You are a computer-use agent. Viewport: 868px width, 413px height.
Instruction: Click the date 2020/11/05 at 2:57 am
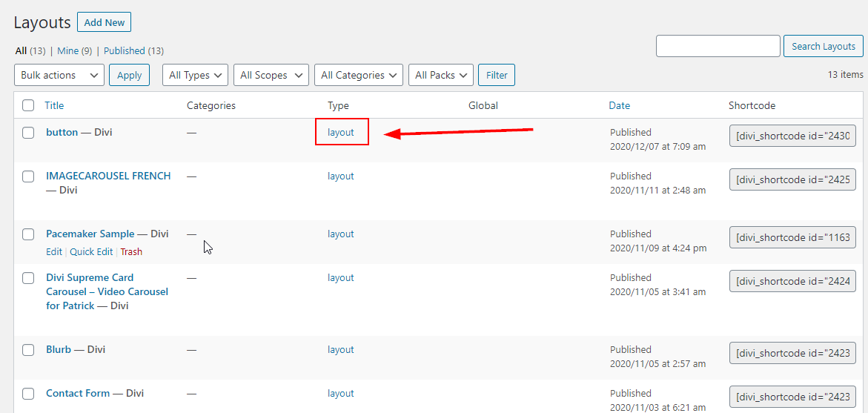(x=657, y=364)
